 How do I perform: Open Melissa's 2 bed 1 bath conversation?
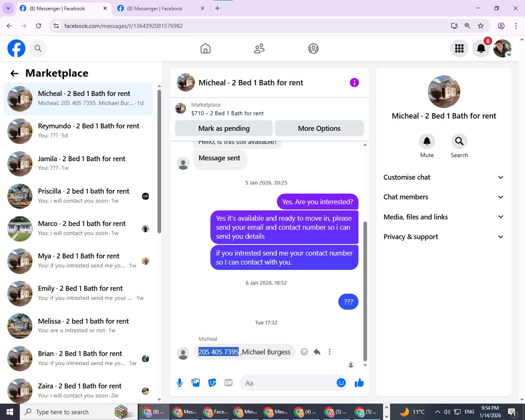[78, 326]
